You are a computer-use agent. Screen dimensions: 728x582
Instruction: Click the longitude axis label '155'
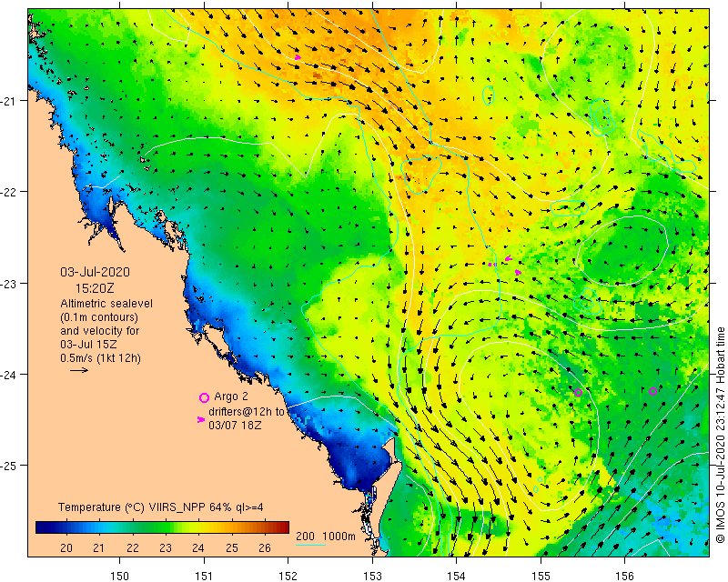pyautogui.click(x=541, y=576)
